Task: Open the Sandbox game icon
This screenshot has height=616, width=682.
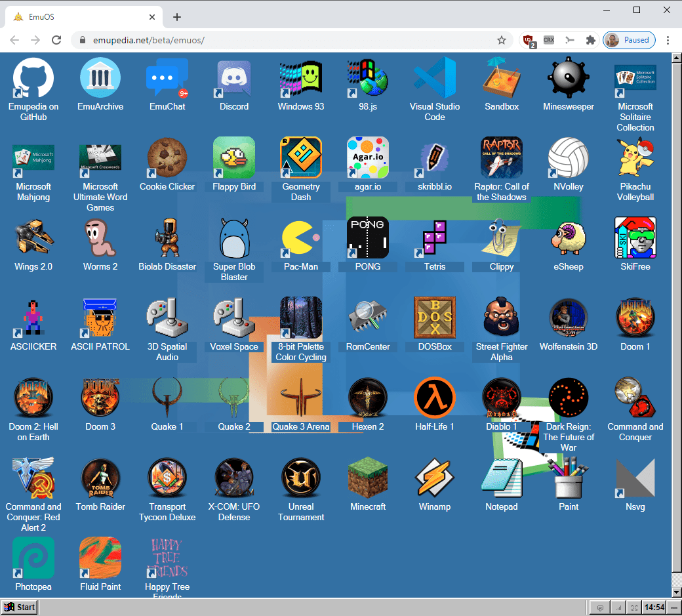Action: pos(502,77)
